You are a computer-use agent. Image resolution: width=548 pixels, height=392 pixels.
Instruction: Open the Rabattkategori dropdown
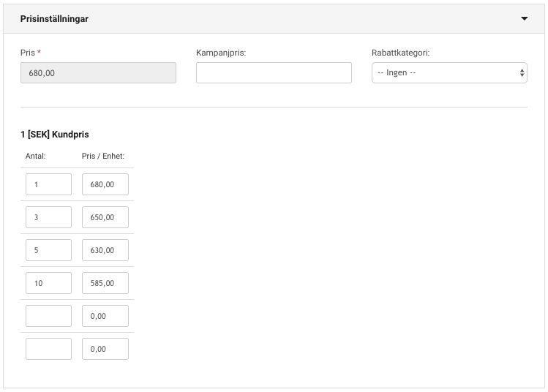[449, 72]
